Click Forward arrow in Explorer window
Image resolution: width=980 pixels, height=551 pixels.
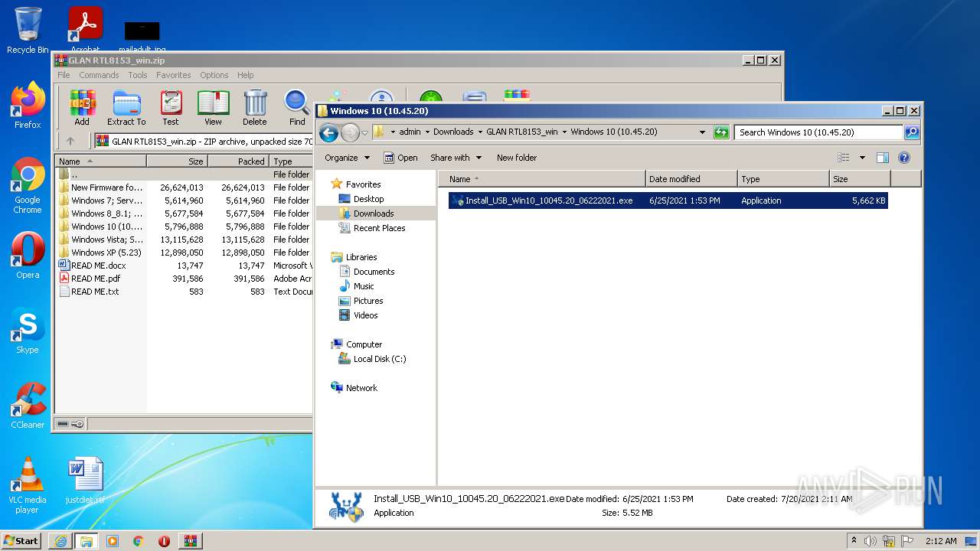pos(350,132)
